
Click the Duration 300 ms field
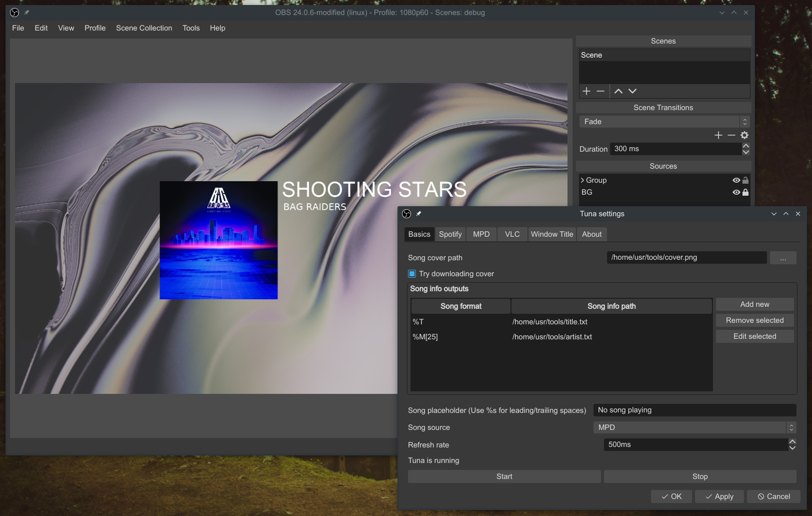[676, 149]
